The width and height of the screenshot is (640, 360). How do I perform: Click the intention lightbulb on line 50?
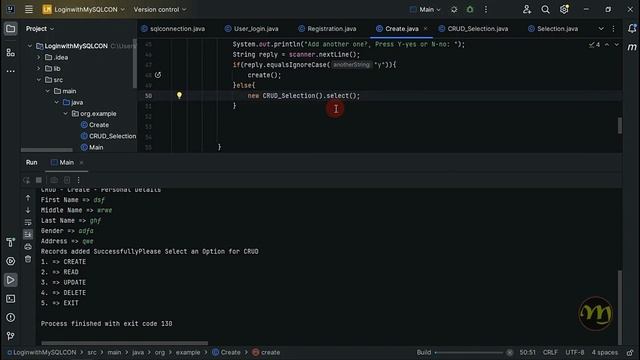coord(179,95)
